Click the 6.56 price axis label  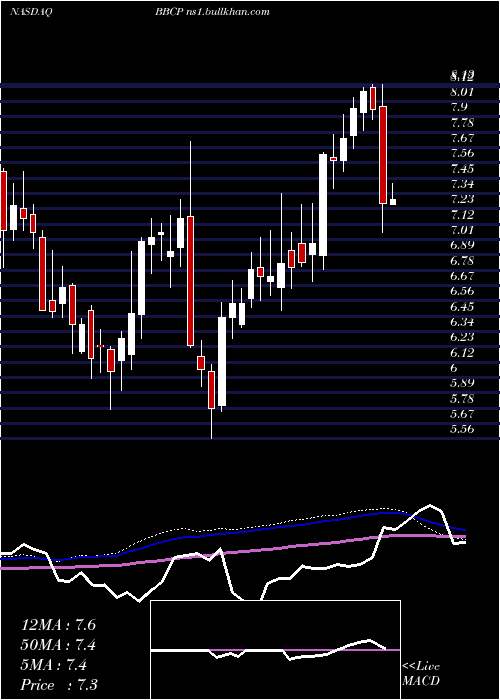(x=462, y=291)
